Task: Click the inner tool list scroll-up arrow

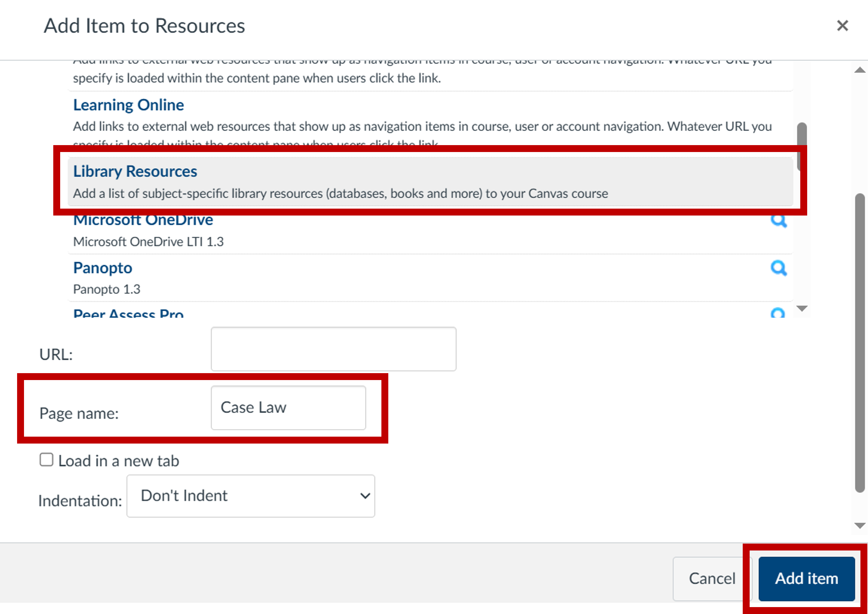Action: (860, 70)
